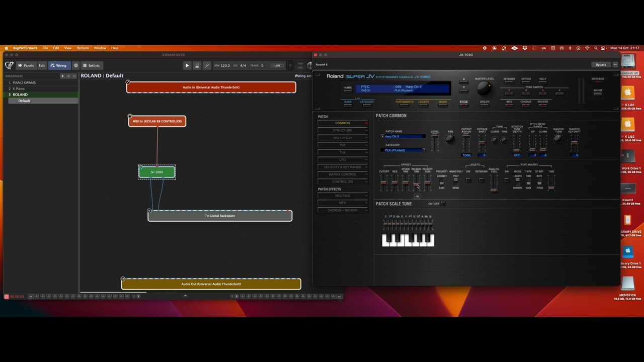The width and height of the screenshot is (644, 362).
Task: Toggle the metronome icon
Action: (197, 65)
